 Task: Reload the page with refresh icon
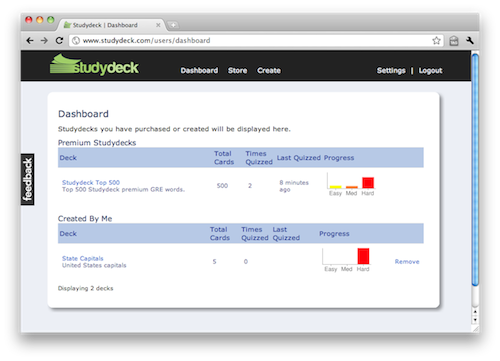59,41
